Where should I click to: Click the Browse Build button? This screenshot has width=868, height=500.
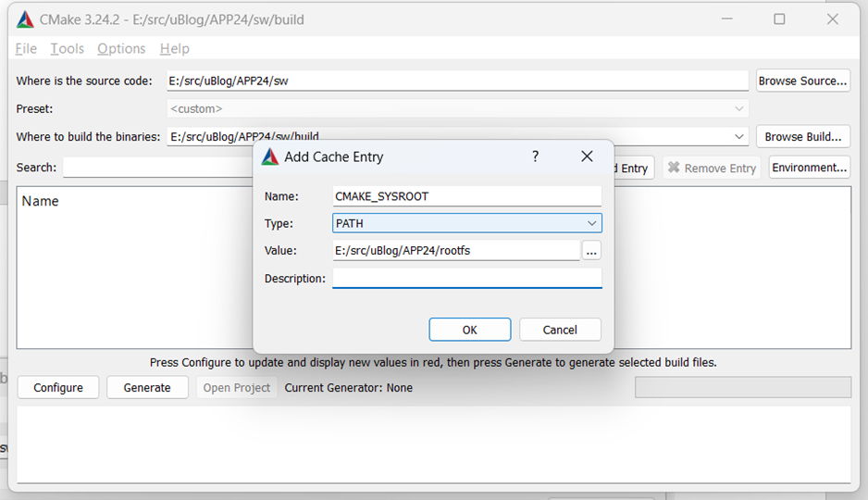pos(802,137)
